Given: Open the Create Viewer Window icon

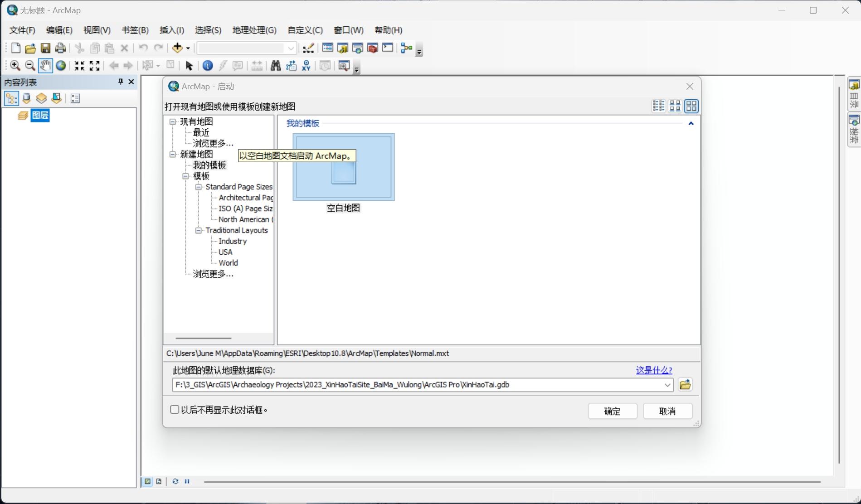Looking at the screenshot, I should (x=344, y=66).
